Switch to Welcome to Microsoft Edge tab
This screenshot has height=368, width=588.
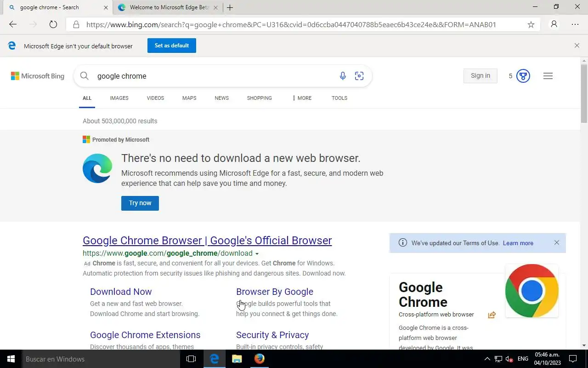click(168, 7)
